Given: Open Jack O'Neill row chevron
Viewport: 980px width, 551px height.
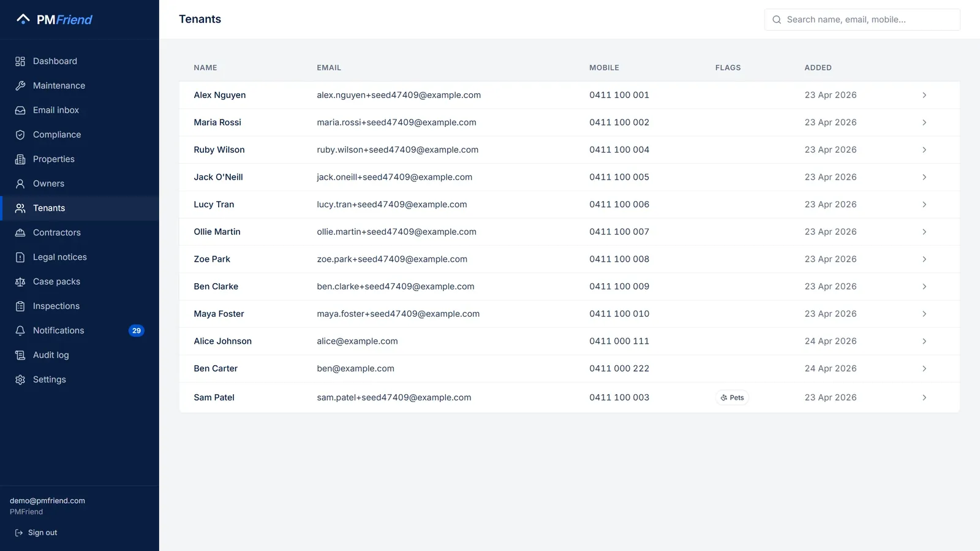Looking at the screenshot, I should tap(924, 177).
